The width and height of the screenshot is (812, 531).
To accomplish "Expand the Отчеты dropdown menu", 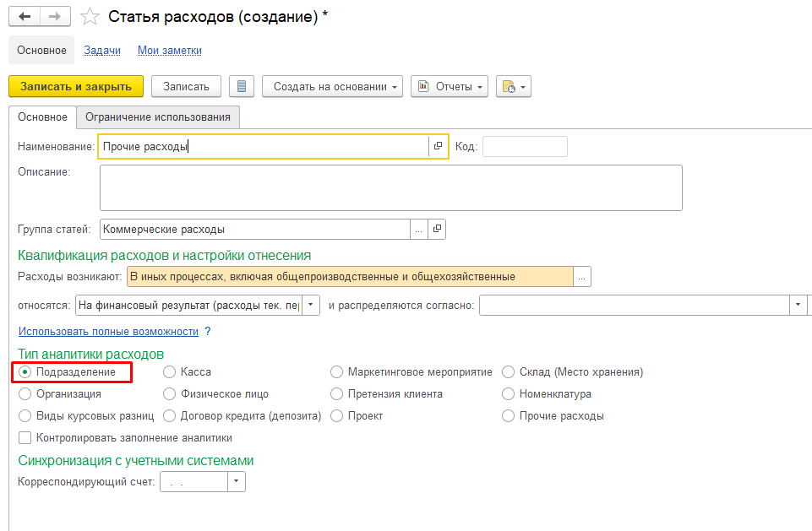I will pyautogui.click(x=449, y=86).
